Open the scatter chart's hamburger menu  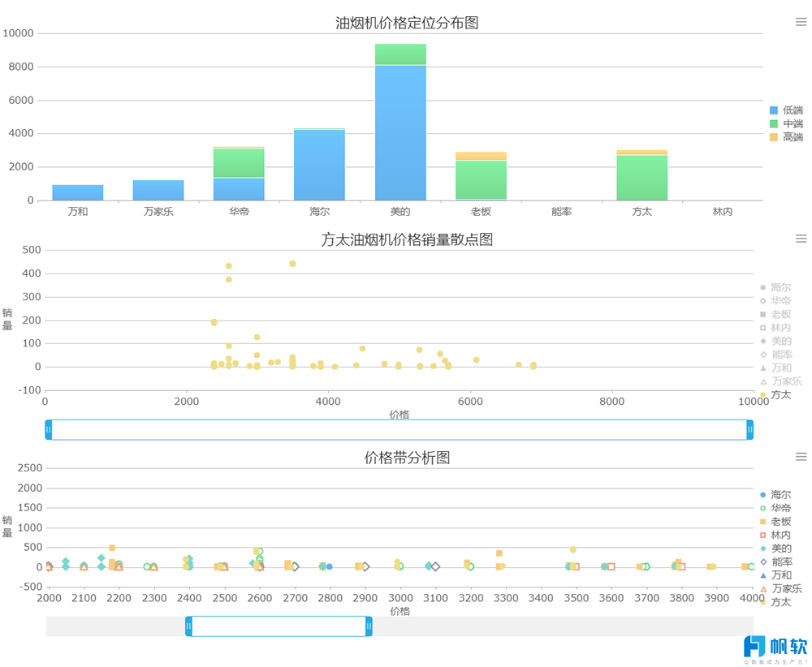801,239
